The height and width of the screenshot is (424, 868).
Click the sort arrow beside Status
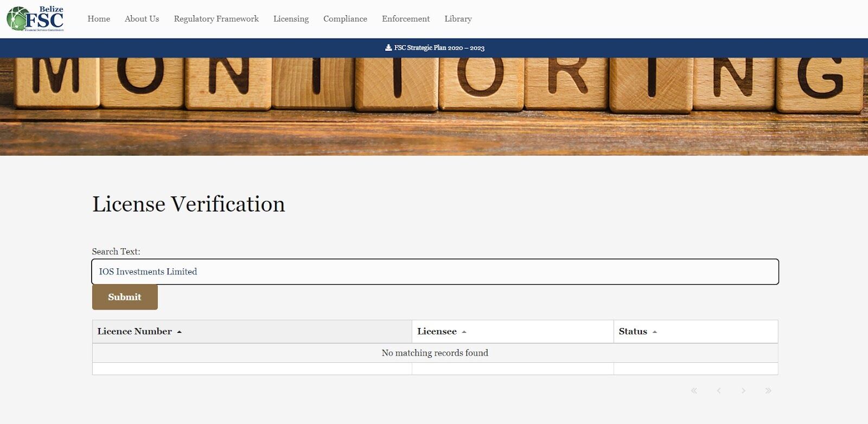coord(655,332)
